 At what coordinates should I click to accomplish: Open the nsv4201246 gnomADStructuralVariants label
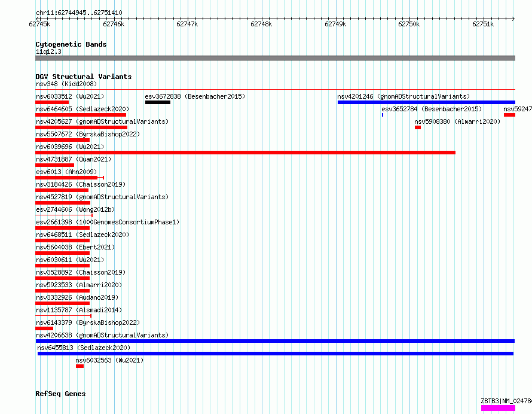403,96
